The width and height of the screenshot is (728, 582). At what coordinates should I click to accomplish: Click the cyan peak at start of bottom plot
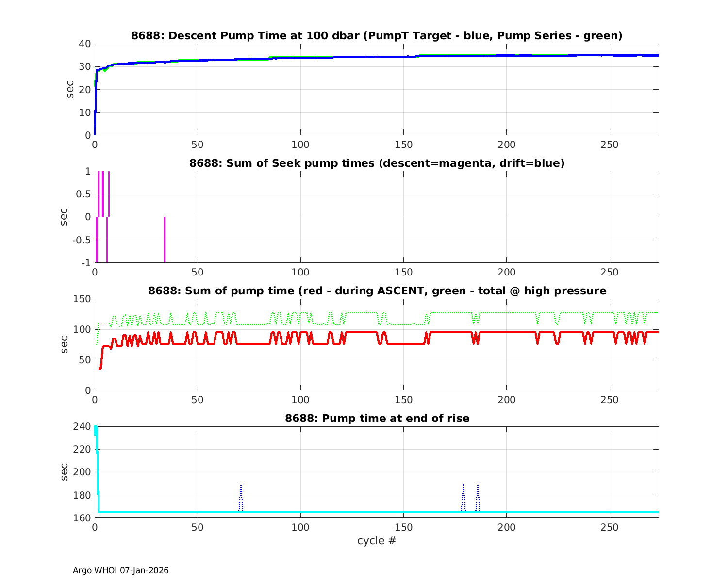coord(96,429)
